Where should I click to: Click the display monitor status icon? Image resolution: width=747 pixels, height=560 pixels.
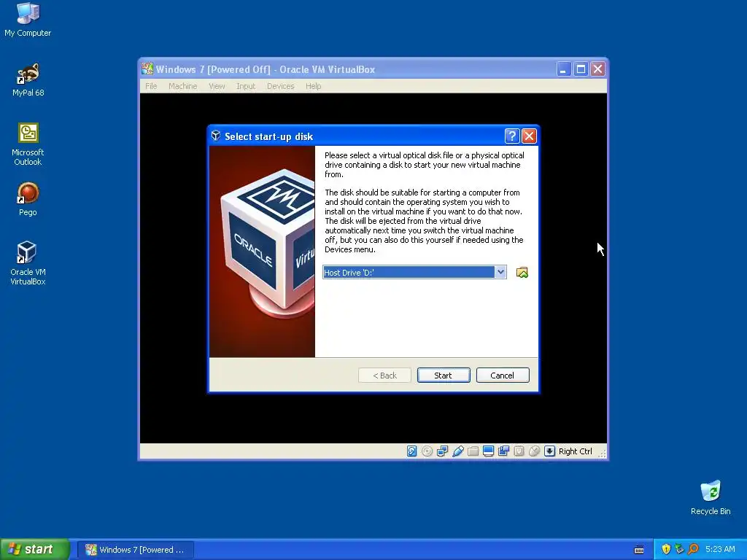click(488, 451)
